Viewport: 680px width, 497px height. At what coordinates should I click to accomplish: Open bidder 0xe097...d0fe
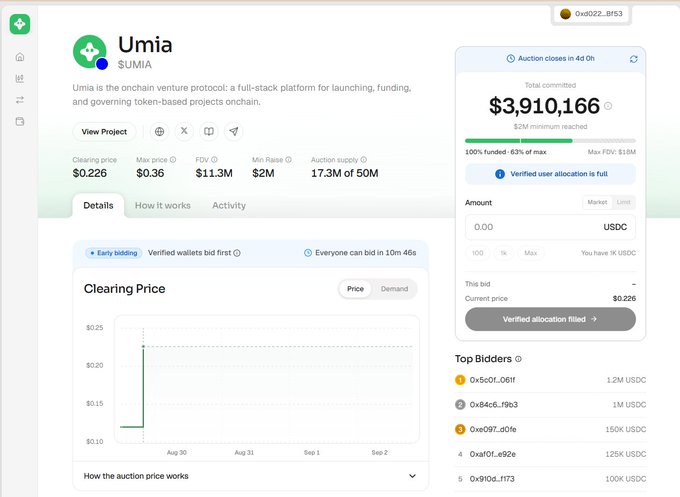point(493,429)
